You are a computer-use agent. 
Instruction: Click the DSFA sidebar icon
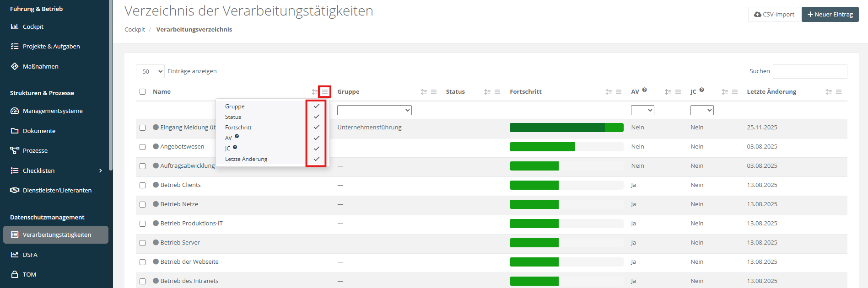pos(15,255)
